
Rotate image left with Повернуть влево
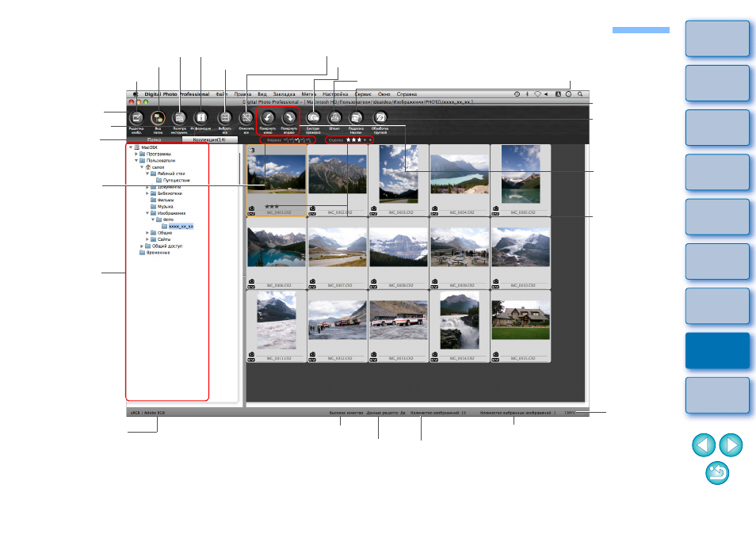pyautogui.click(x=268, y=117)
